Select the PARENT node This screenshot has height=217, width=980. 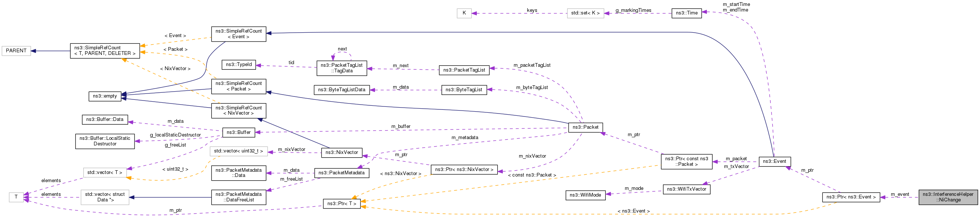click(x=16, y=51)
